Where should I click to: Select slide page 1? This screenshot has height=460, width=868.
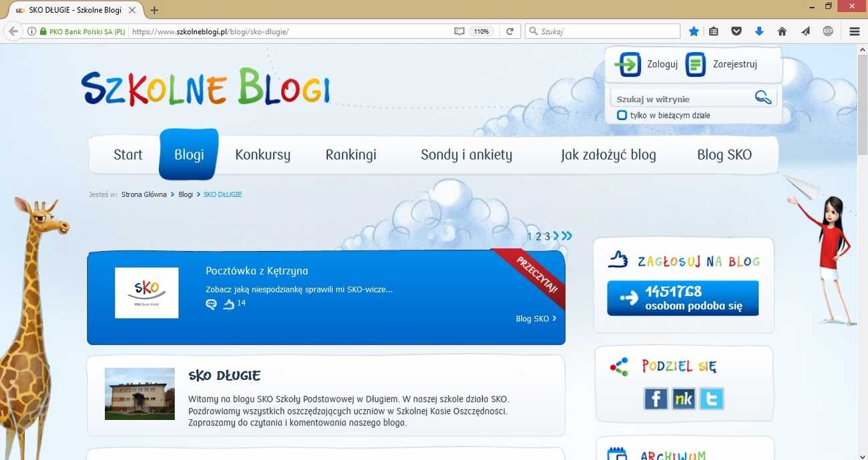pos(529,236)
